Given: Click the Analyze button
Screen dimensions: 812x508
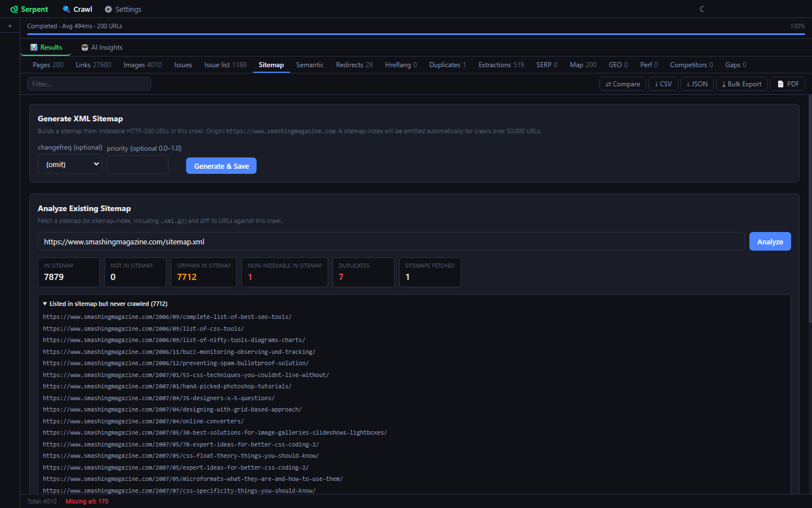Looking at the screenshot, I should point(770,242).
